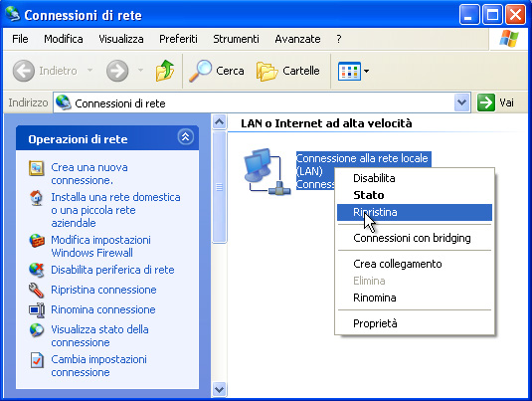Click the disable network device icon
This screenshot has height=401, width=532.
click(37, 270)
